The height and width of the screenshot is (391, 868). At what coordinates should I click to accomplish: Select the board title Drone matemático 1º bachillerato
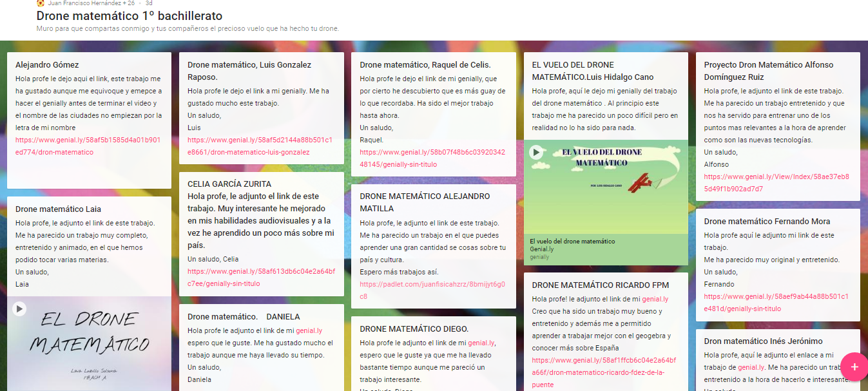point(130,16)
